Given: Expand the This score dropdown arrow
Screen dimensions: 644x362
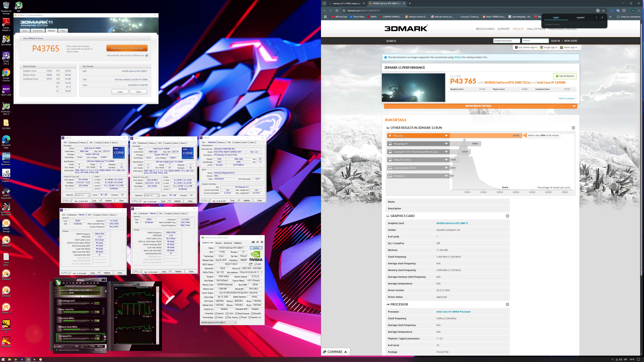Looking at the screenshot, I should pos(446,136).
